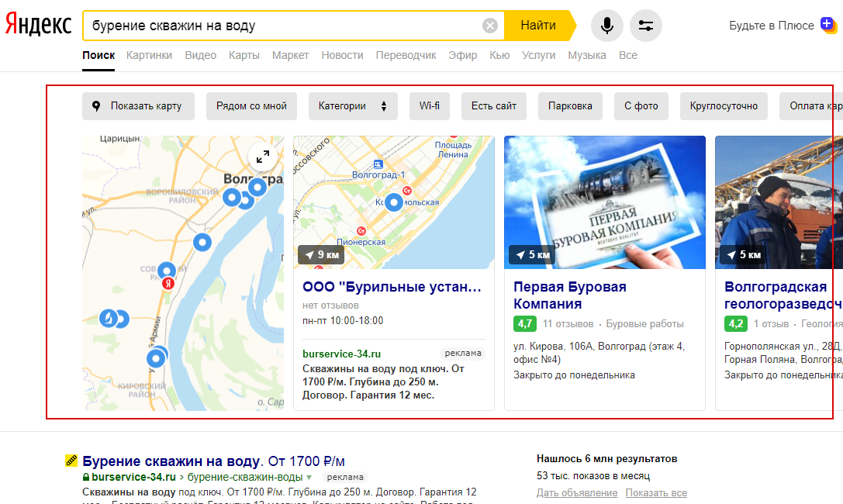Click the Plus badge icon
843x504 pixels.
[828, 25]
